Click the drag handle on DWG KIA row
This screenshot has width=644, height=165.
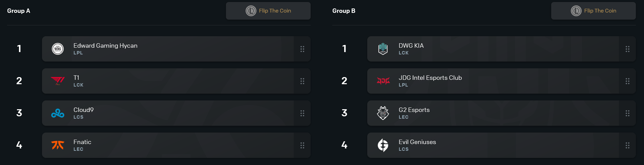click(627, 49)
